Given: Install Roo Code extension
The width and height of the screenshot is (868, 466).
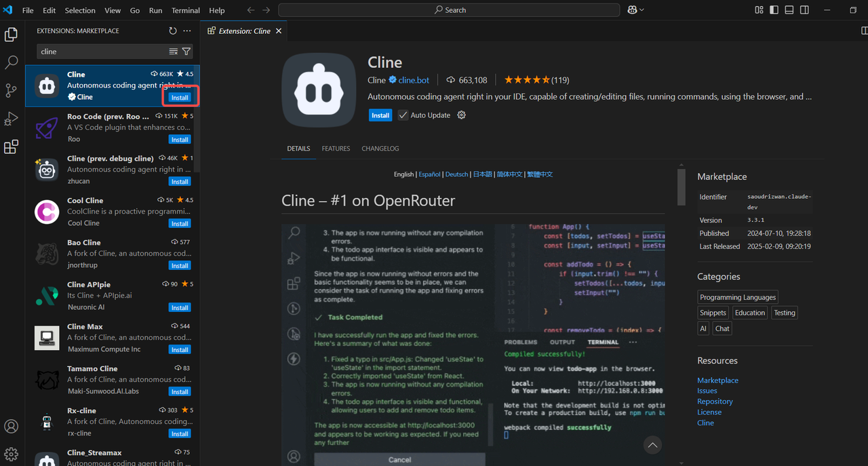Looking at the screenshot, I should (180, 140).
